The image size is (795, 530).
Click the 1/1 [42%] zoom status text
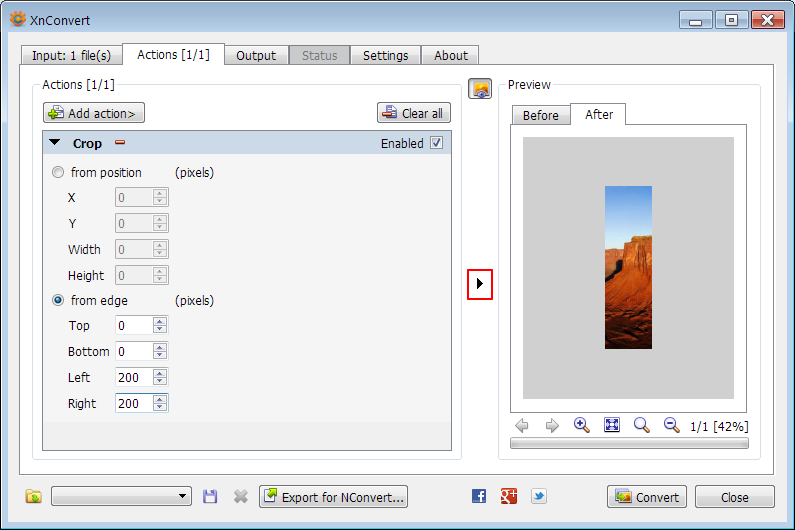719,427
